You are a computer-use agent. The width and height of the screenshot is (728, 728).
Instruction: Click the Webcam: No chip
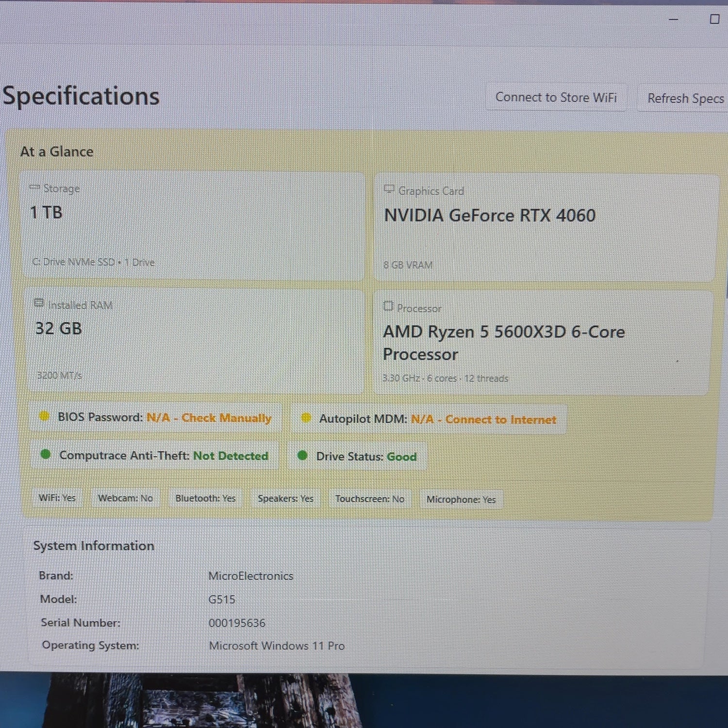click(125, 498)
